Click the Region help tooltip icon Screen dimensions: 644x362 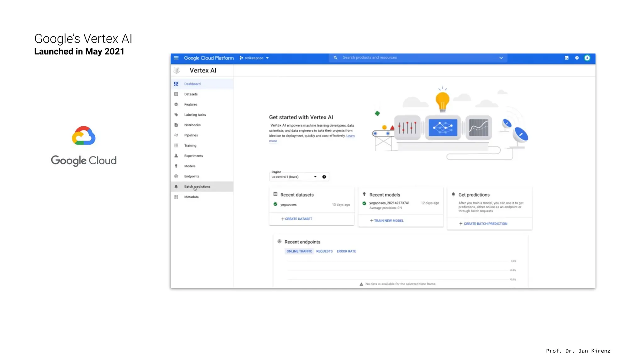tap(324, 177)
